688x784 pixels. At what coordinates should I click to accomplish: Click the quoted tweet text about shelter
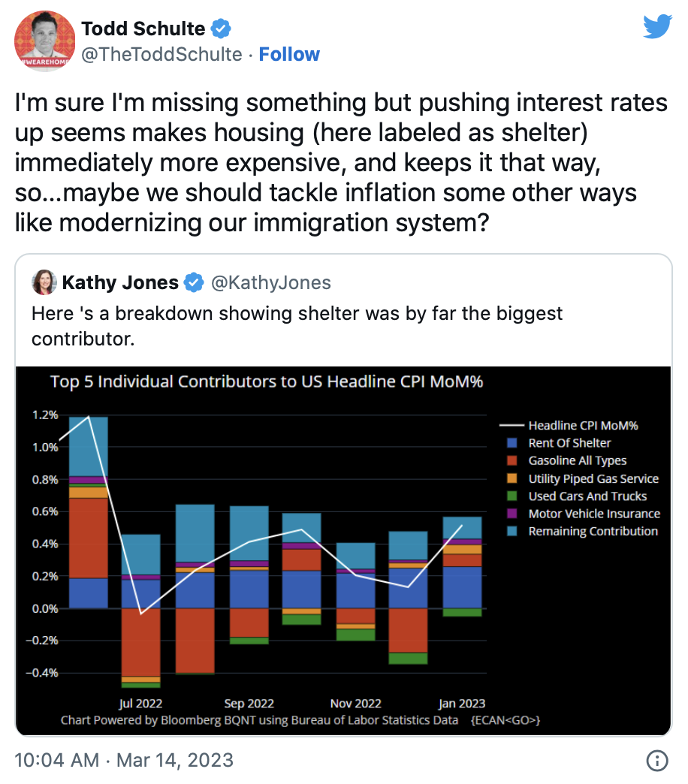[297, 325]
